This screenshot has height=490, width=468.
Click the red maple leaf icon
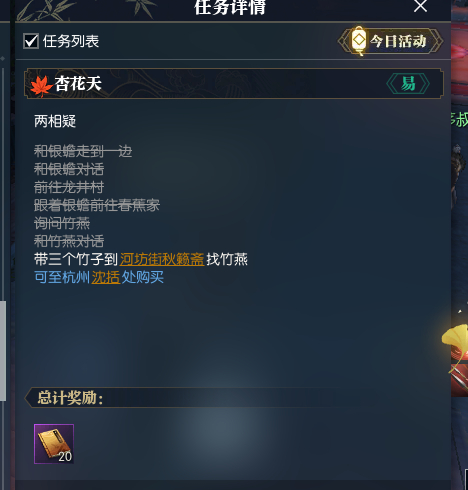(41, 86)
